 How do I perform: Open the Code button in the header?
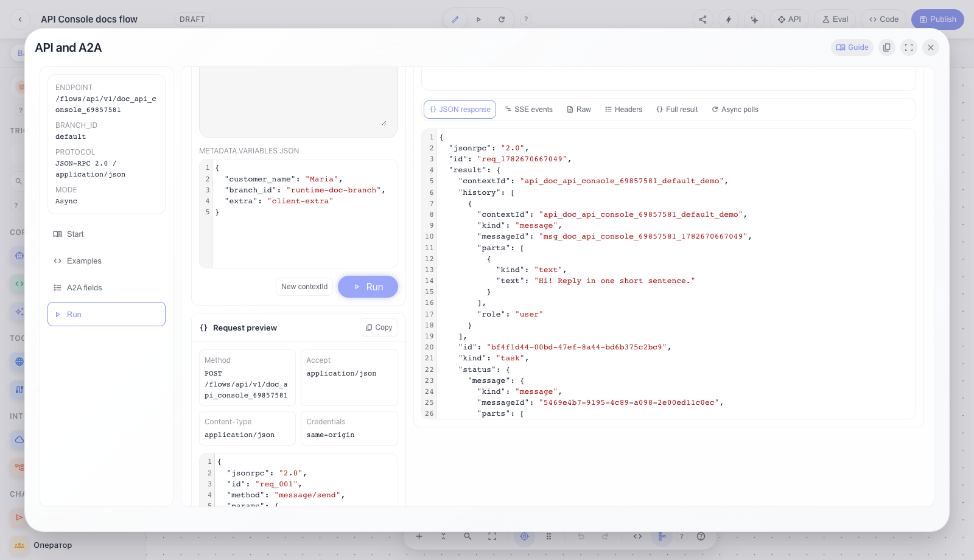[x=884, y=19]
